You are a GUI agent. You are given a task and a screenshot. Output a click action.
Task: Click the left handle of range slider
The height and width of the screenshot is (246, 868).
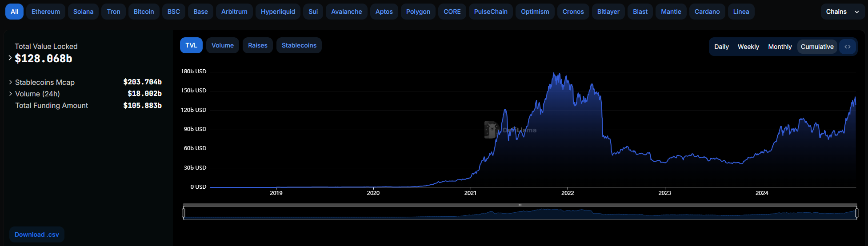[x=184, y=213]
